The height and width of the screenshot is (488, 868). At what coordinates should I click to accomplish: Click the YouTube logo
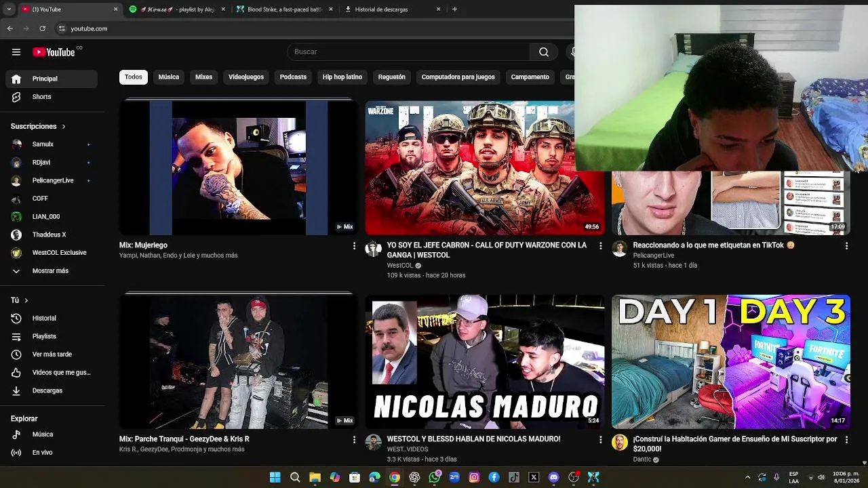point(54,52)
